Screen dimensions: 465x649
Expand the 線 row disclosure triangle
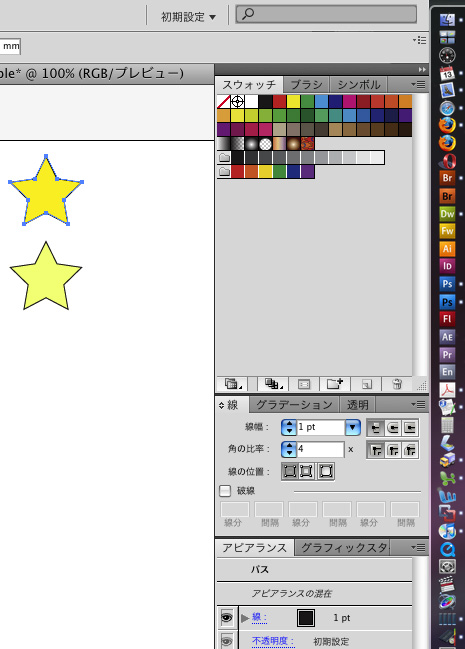coord(245,618)
